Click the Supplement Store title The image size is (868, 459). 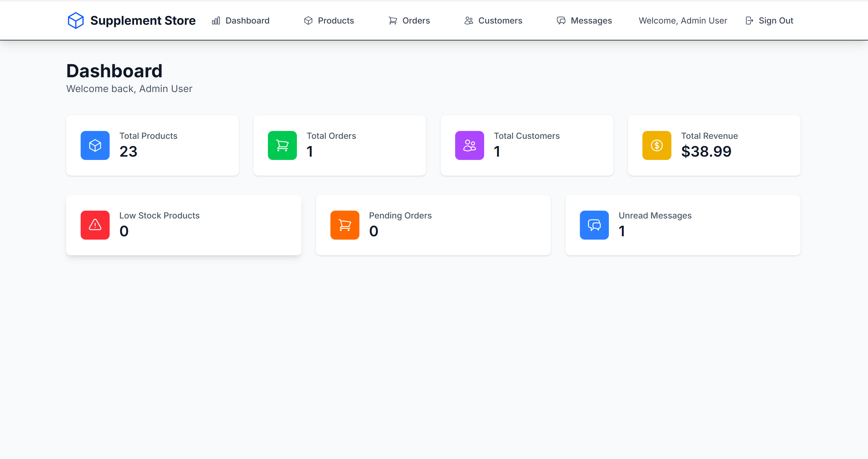143,21
